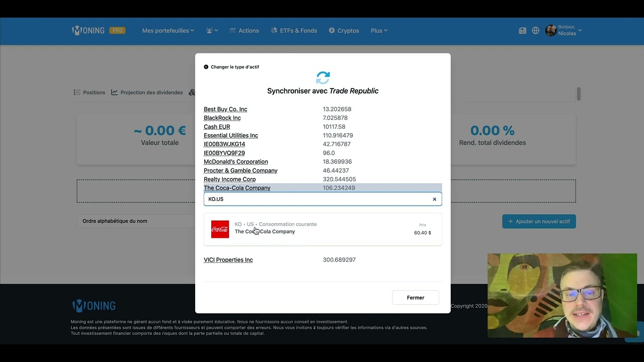Click the Coca-Cola logo in the search result

[220, 229]
